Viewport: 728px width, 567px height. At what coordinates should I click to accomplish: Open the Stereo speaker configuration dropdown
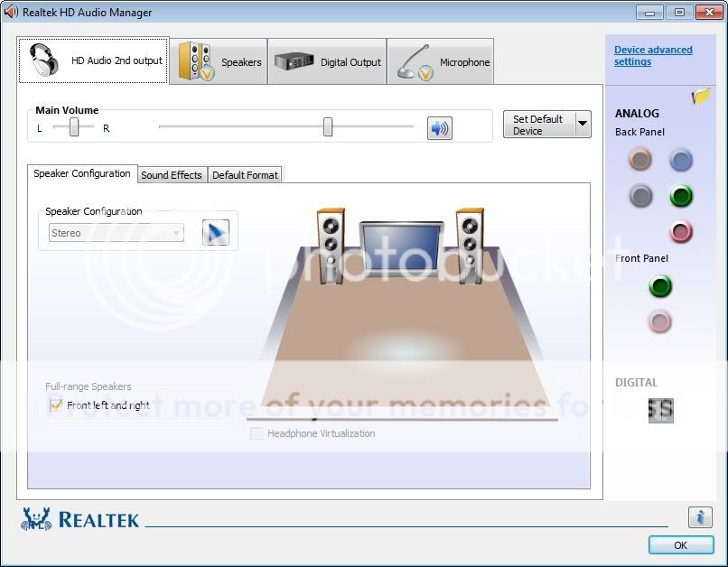coord(117,232)
